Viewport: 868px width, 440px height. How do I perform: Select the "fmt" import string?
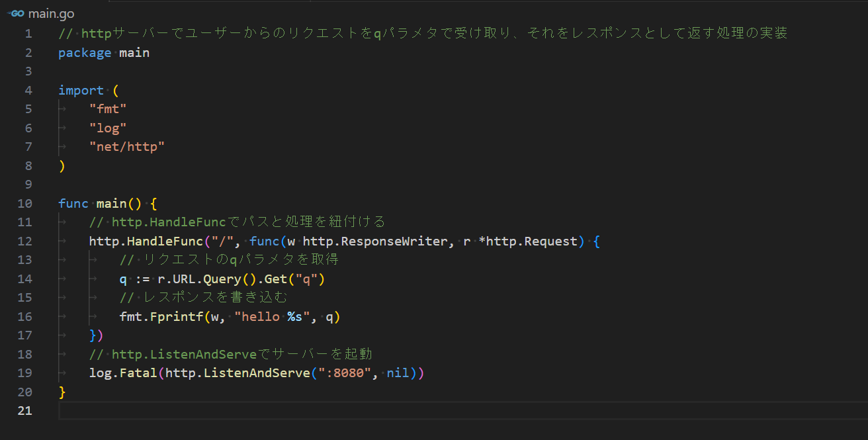108,109
